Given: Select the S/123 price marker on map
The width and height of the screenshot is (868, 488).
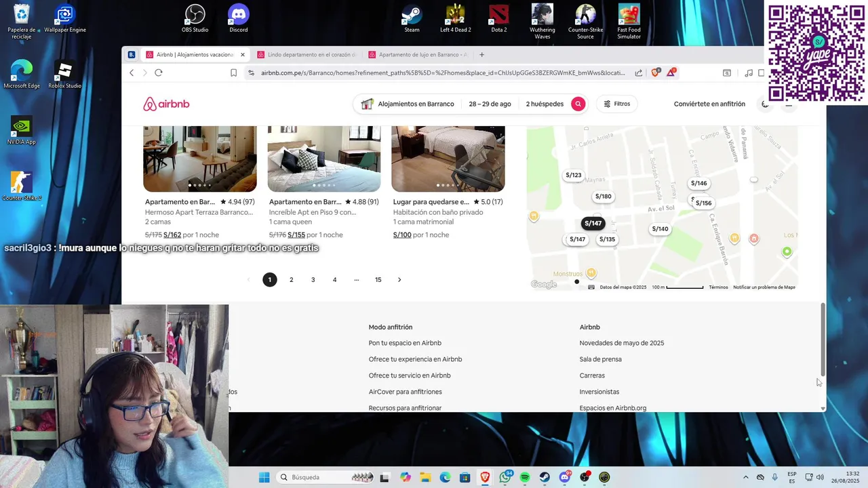Looking at the screenshot, I should point(574,175).
